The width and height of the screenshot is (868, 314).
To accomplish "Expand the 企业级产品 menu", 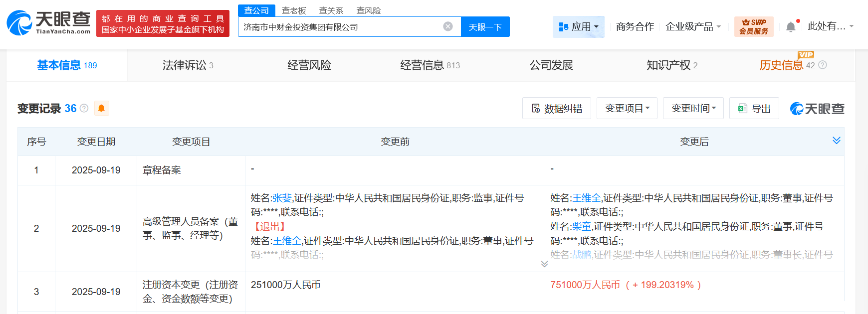I will (x=693, y=26).
